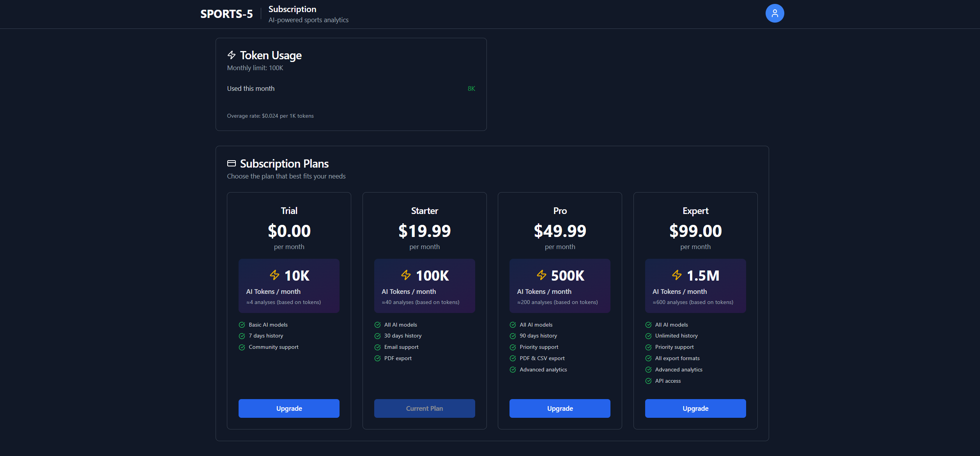Screen dimensions: 980x456
Task: Click the Token Usage lightning bolt icon
Action: click(232, 55)
